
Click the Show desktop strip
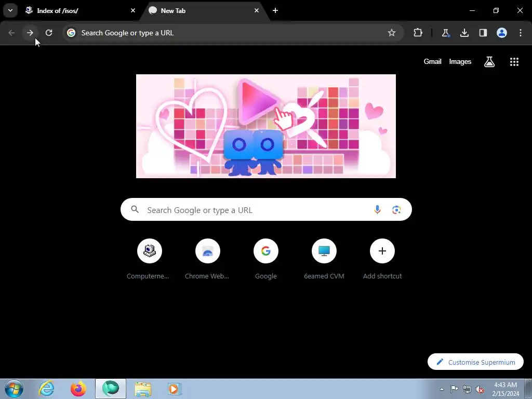tap(528, 389)
